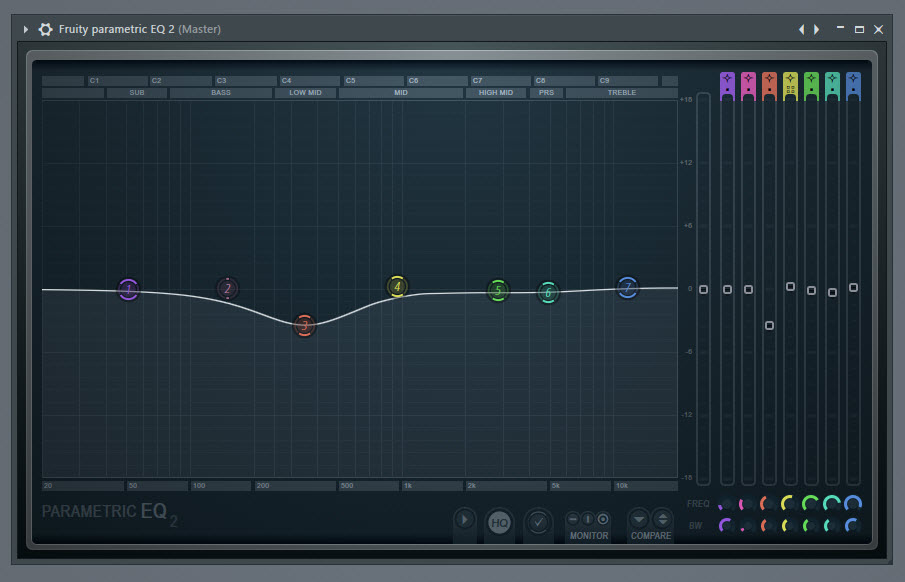Select band 3 orange node on EQ curve
The height and width of the screenshot is (582, 905).
(x=304, y=326)
